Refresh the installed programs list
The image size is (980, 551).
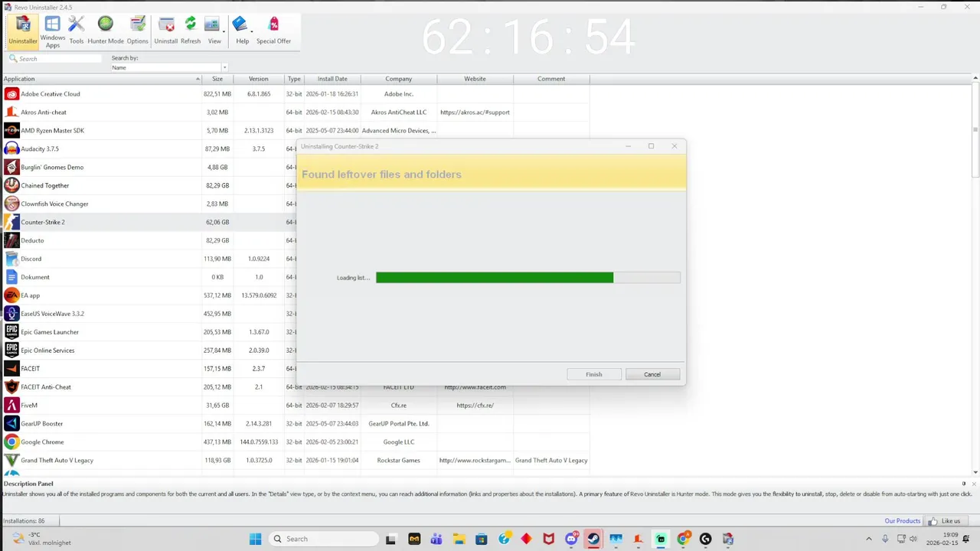click(191, 31)
